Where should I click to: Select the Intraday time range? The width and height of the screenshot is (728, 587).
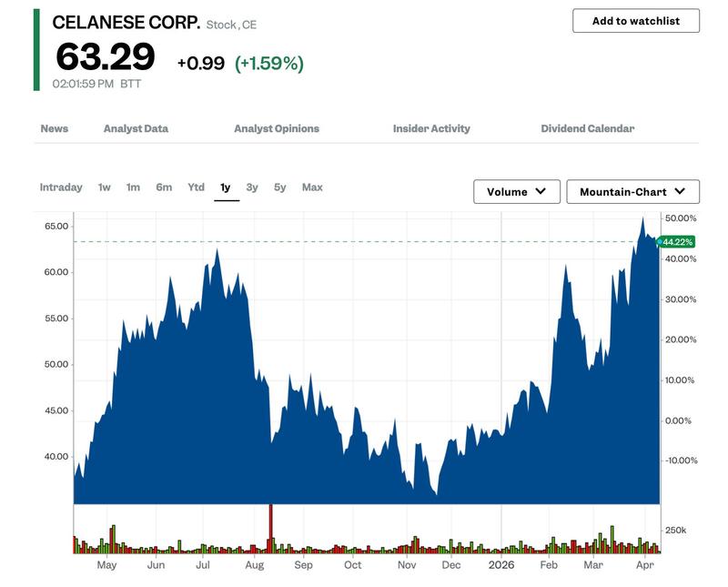pyautogui.click(x=61, y=187)
